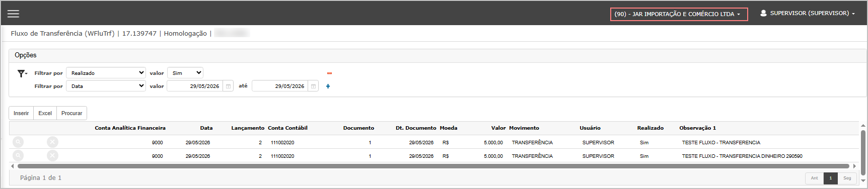Click the 'até' end date input field
Image resolution: width=868 pixels, height=189 pixels.
(x=280, y=86)
